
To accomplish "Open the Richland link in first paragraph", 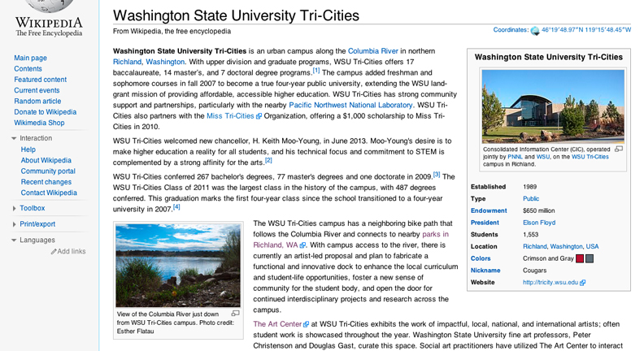I will [127, 62].
